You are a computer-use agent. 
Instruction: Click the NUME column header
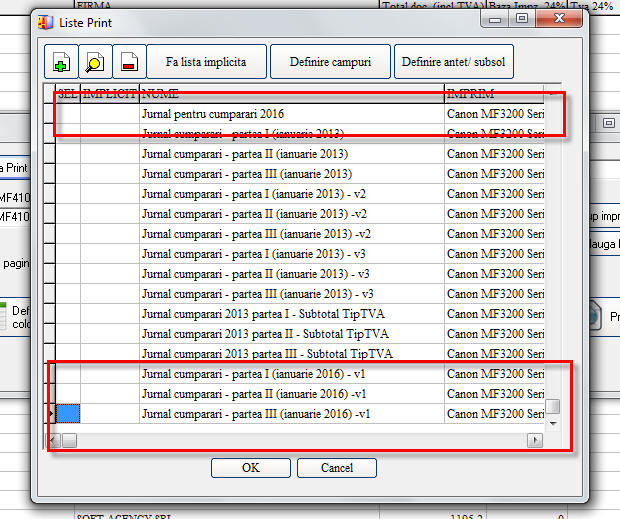click(x=290, y=93)
